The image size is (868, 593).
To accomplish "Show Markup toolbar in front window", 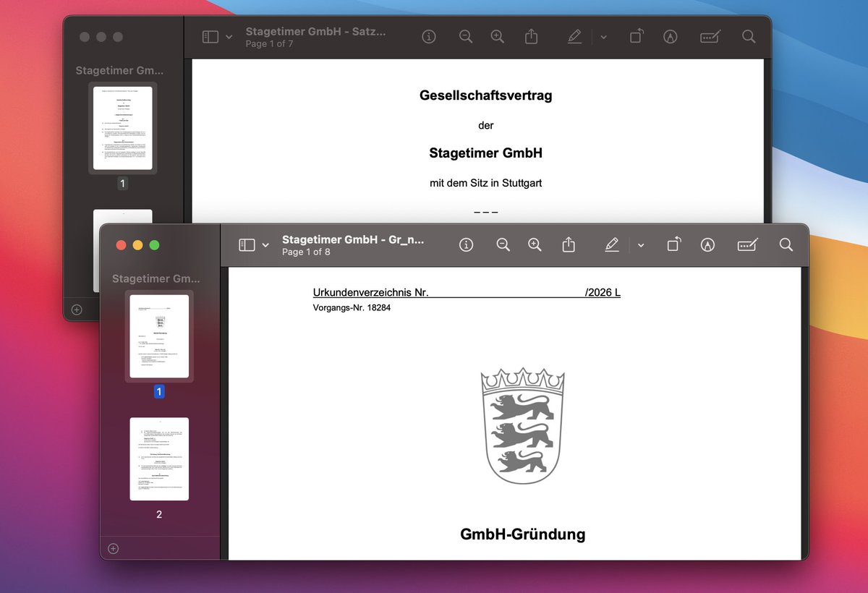I will point(707,245).
